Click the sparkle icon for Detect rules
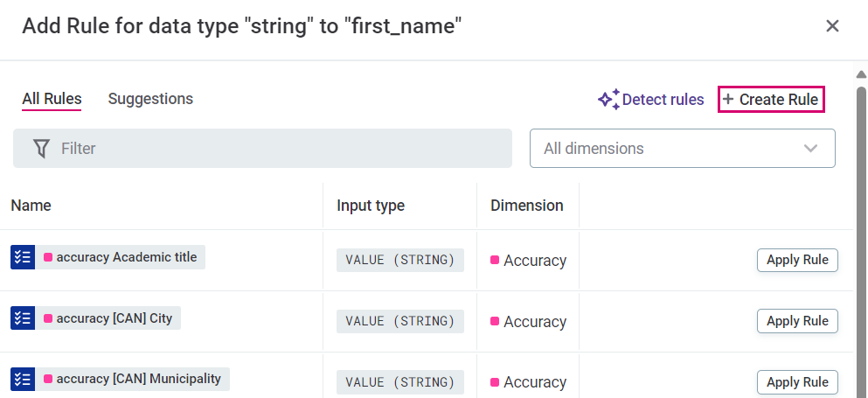 tap(608, 100)
